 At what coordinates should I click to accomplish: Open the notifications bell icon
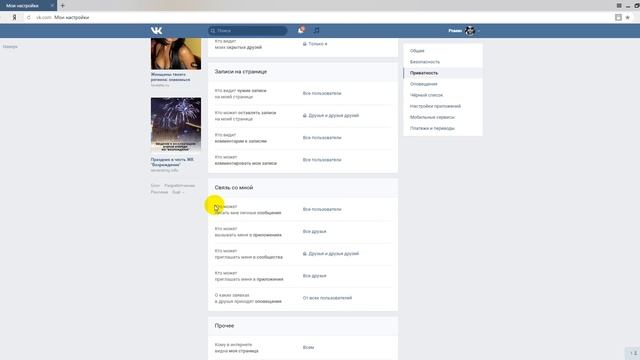tap(301, 30)
